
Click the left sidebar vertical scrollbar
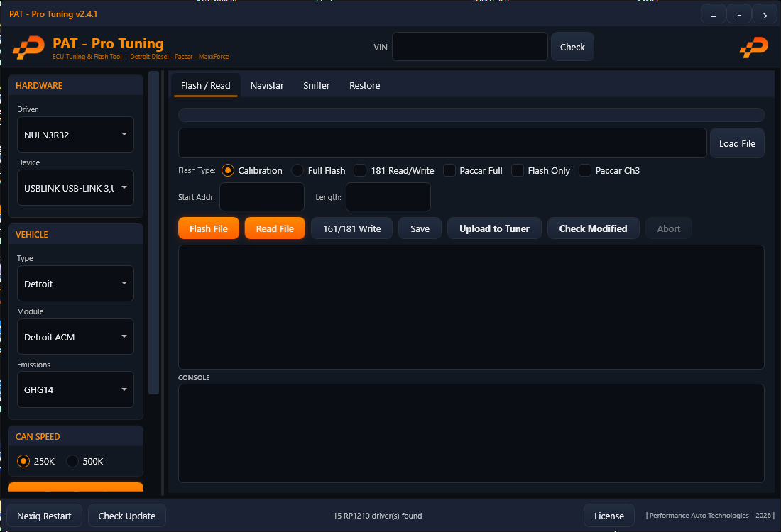click(153, 233)
